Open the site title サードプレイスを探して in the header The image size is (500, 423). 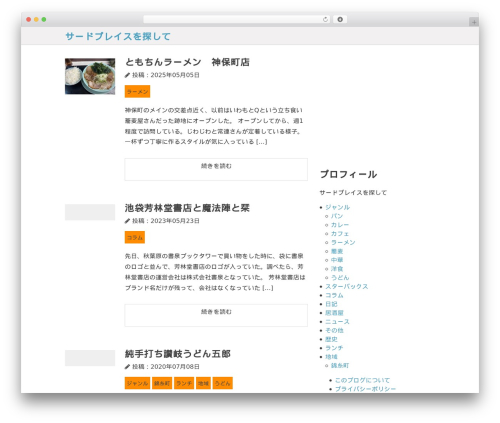[118, 36]
